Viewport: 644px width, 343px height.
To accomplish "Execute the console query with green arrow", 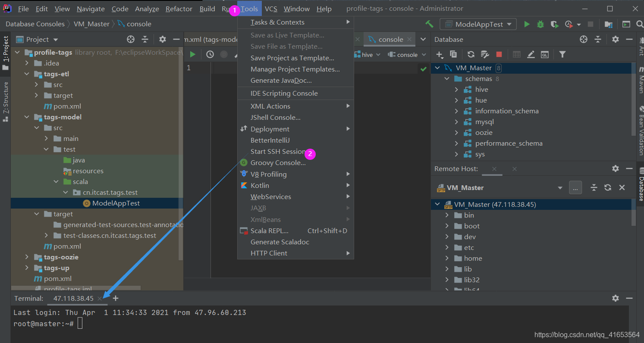I will (193, 54).
